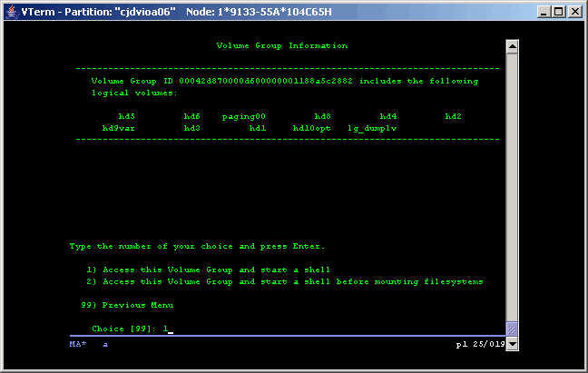Screen dimensions: 588x373
Task: Click the scrollbar up arrow
Action: pyautogui.click(x=512, y=46)
